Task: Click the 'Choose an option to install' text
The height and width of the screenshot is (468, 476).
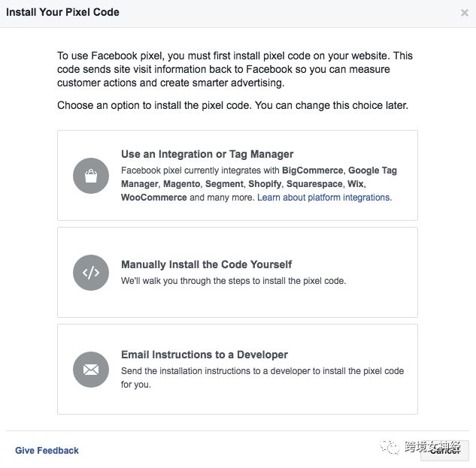Action: coord(232,105)
